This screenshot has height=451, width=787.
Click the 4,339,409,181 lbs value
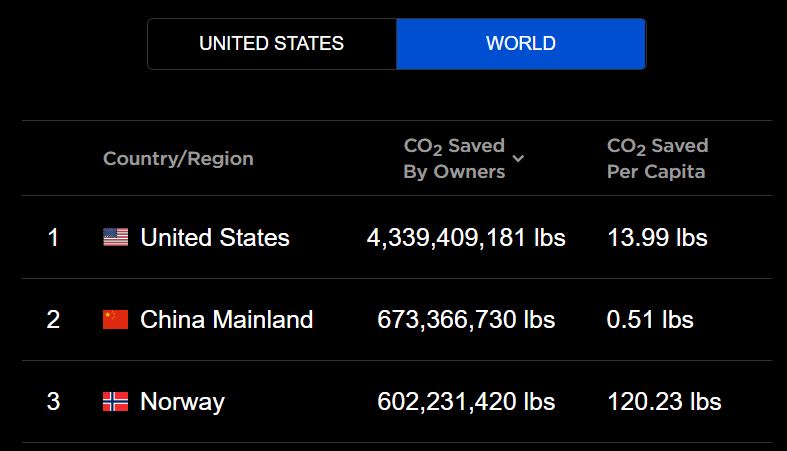(466, 237)
